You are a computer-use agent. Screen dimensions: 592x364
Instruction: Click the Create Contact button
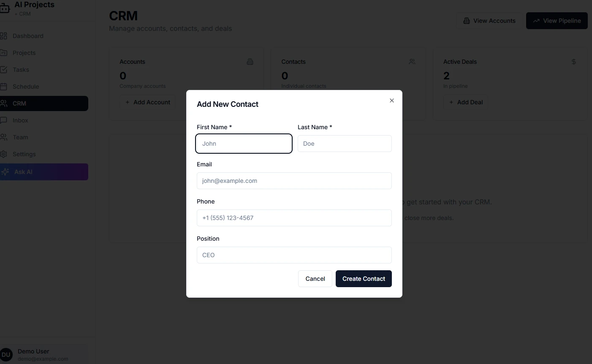click(x=364, y=279)
